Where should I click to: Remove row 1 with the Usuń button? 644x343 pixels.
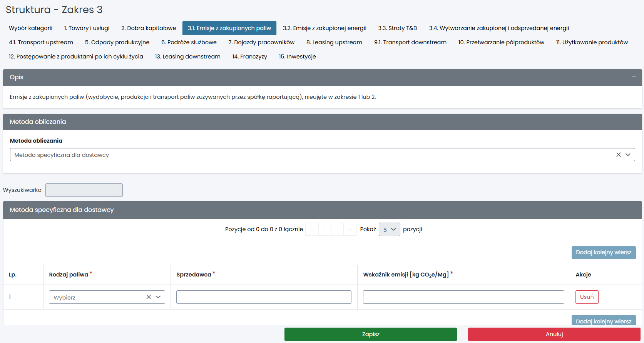[587, 297]
